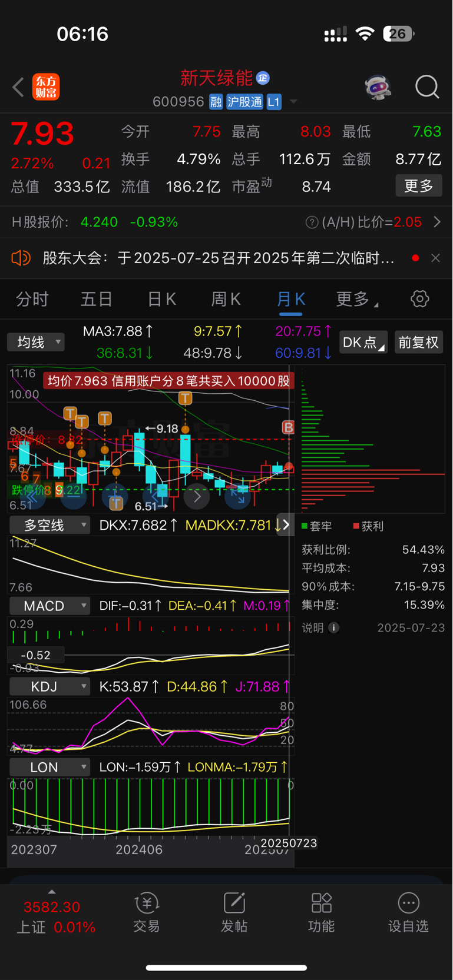Tap the MA3:7.88 moving average label
453x980 pixels.
pos(118,331)
